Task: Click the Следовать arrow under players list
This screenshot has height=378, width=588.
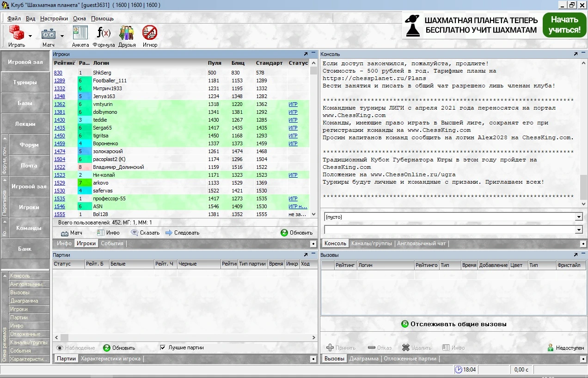Action: pyautogui.click(x=183, y=233)
